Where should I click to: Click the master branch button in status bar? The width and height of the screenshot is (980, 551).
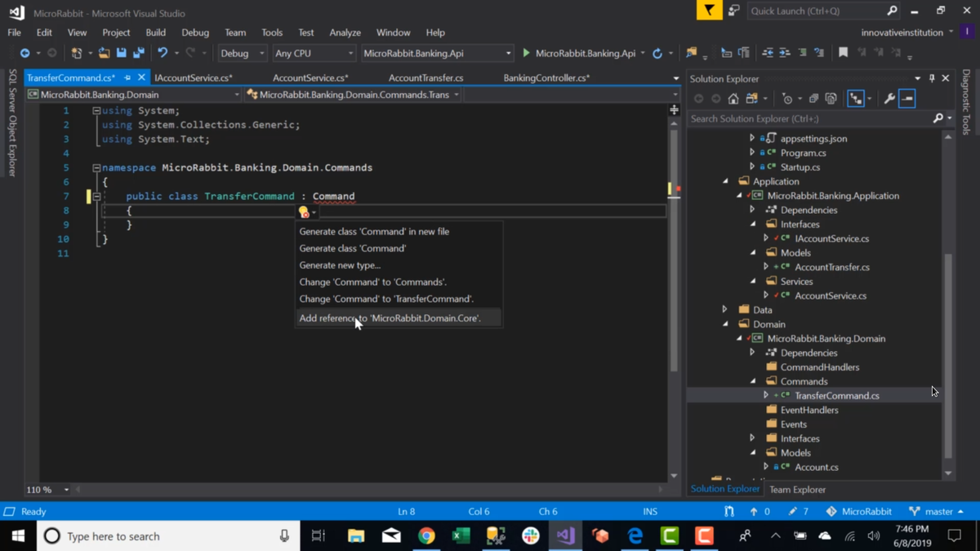click(x=936, y=512)
